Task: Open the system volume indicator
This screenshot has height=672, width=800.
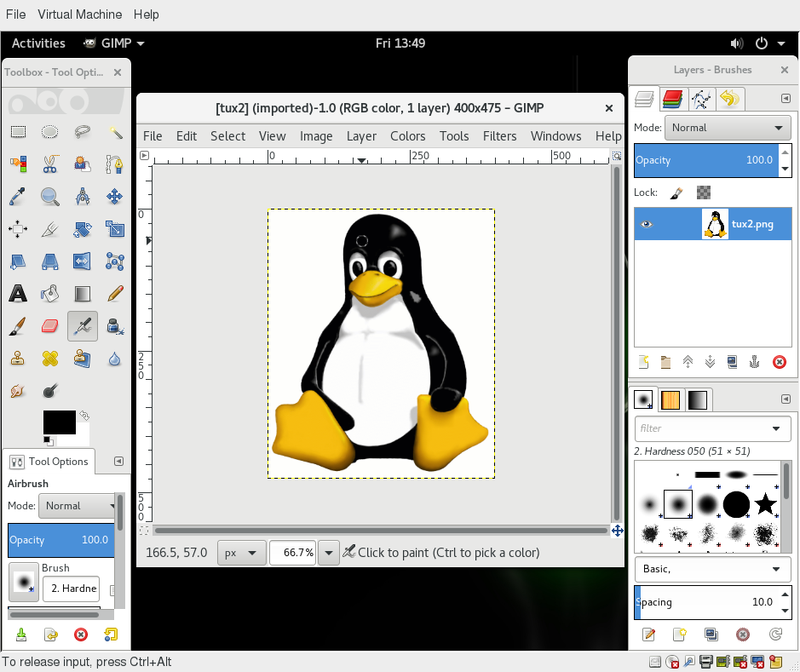Action: (x=737, y=43)
